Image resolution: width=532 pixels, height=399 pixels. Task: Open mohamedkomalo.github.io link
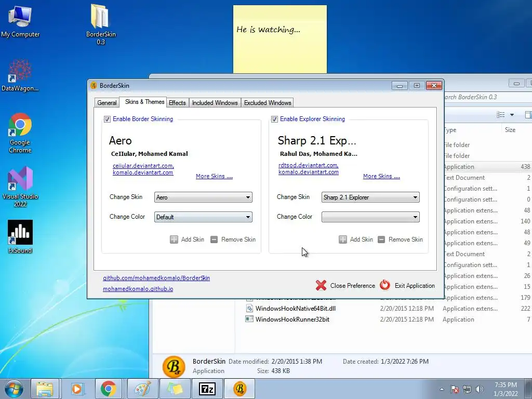click(138, 289)
